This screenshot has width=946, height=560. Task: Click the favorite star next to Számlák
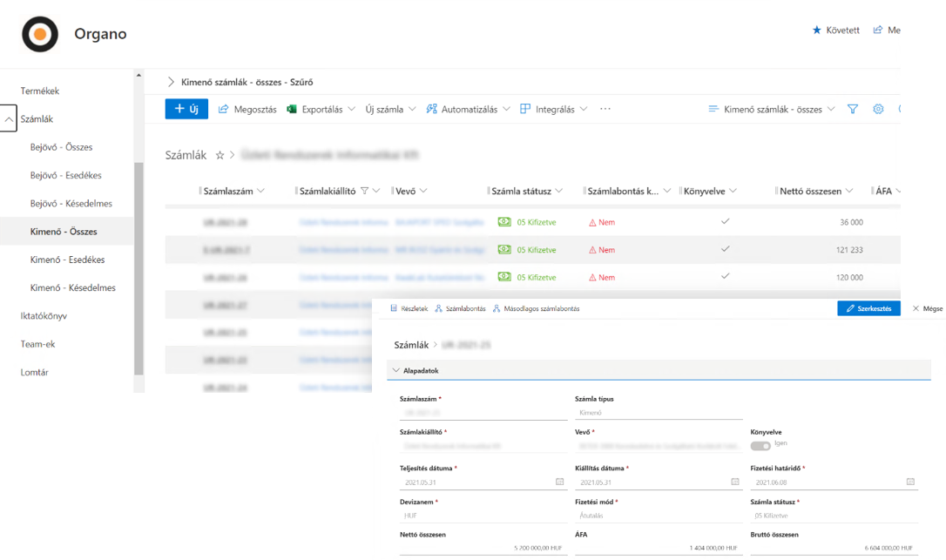click(x=220, y=155)
